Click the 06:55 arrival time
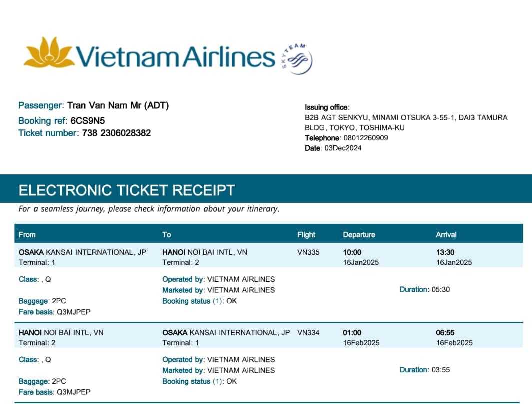This screenshot has width=532, height=404. (x=445, y=333)
